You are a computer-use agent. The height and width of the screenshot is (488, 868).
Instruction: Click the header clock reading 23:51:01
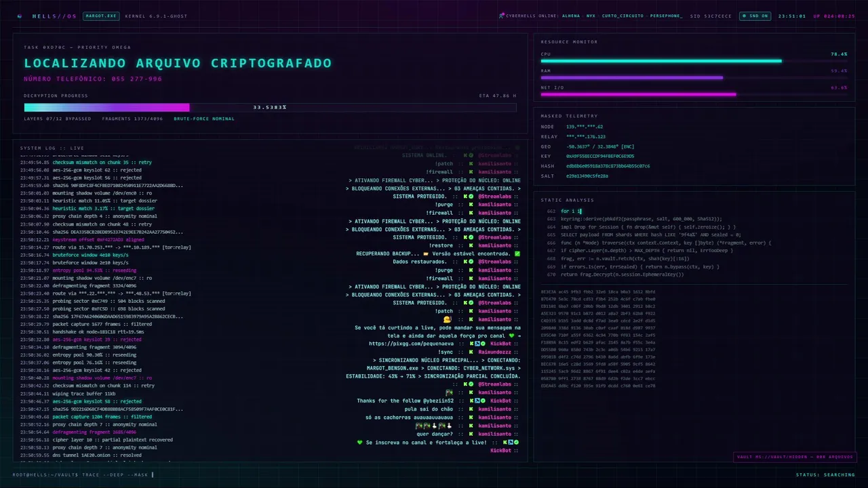(791, 16)
